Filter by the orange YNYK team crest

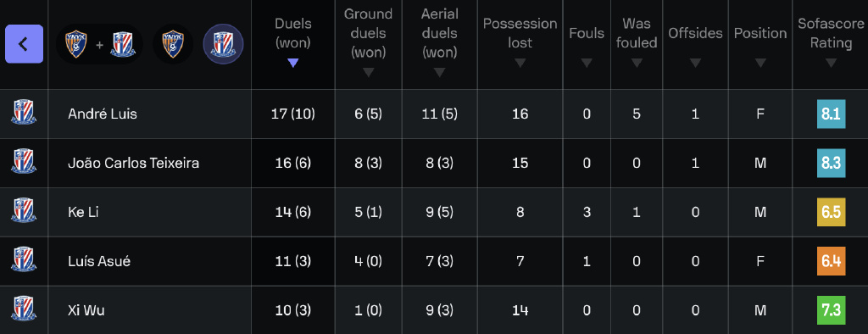pos(173,44)
